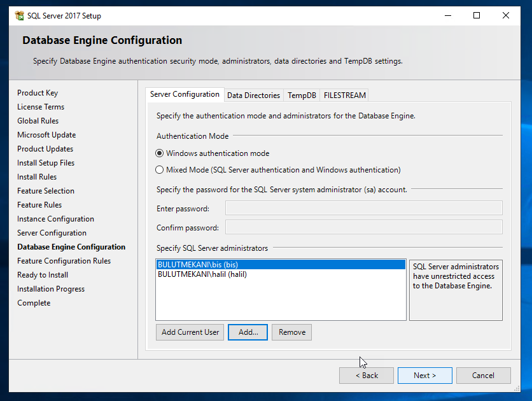Click the Add Current User button

[x=190, y=332]
